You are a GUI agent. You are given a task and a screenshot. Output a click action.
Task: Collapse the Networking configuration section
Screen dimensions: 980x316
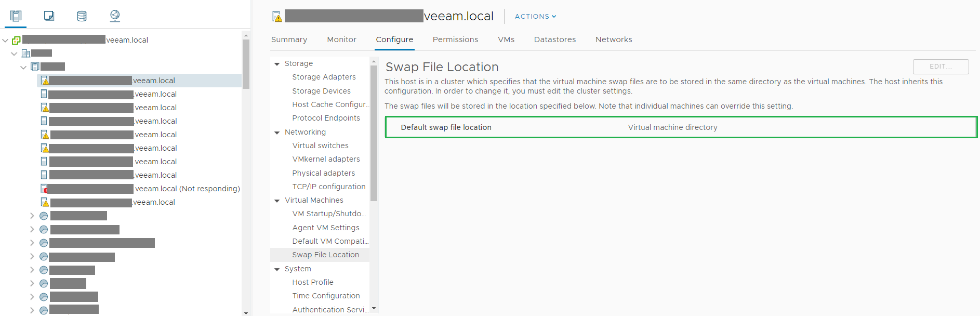[277, 133]
